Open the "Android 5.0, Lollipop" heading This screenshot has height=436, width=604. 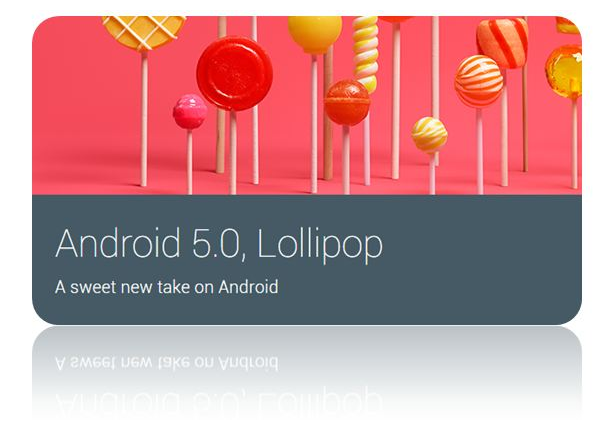coord(219,245)
